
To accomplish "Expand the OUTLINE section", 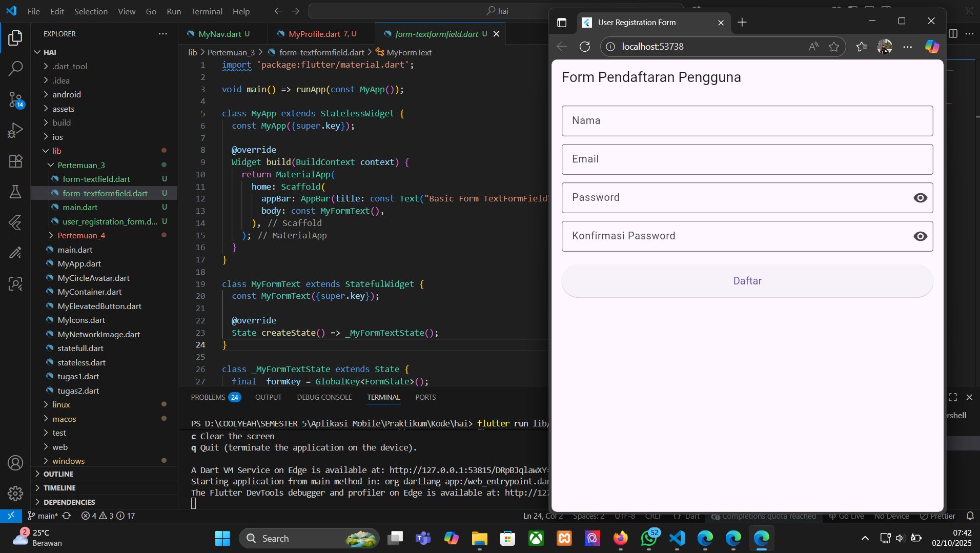I will 58,474.
